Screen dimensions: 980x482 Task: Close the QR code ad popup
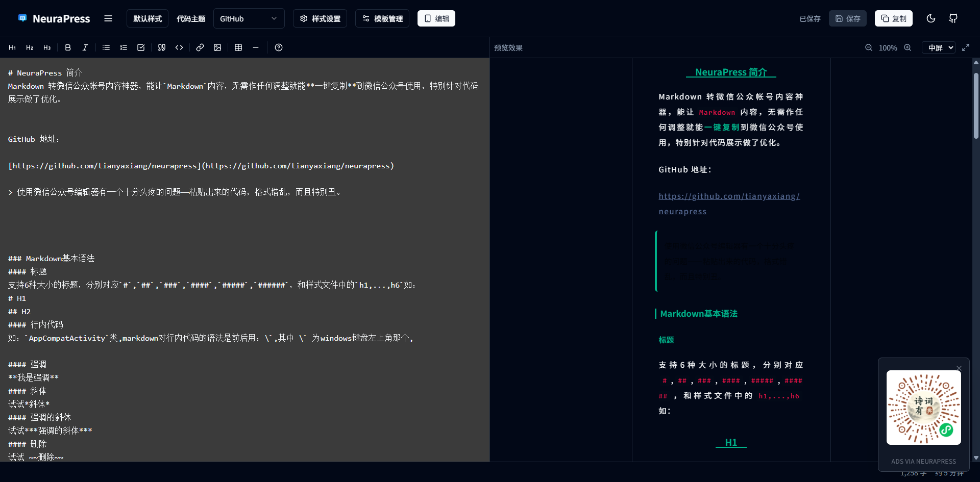pyautogui.click(x=959, y=368)
